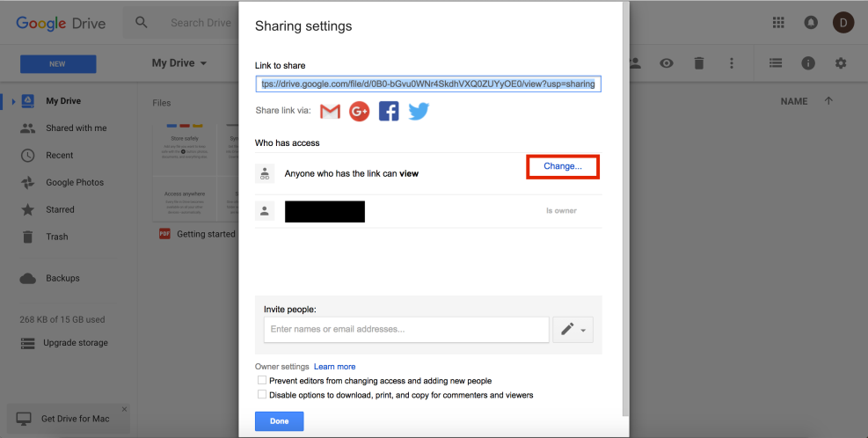Expand My Drive tree arrow in sidebar
Image resolution: width=868 pixels, height=438 pixels.
click(13, 101)
